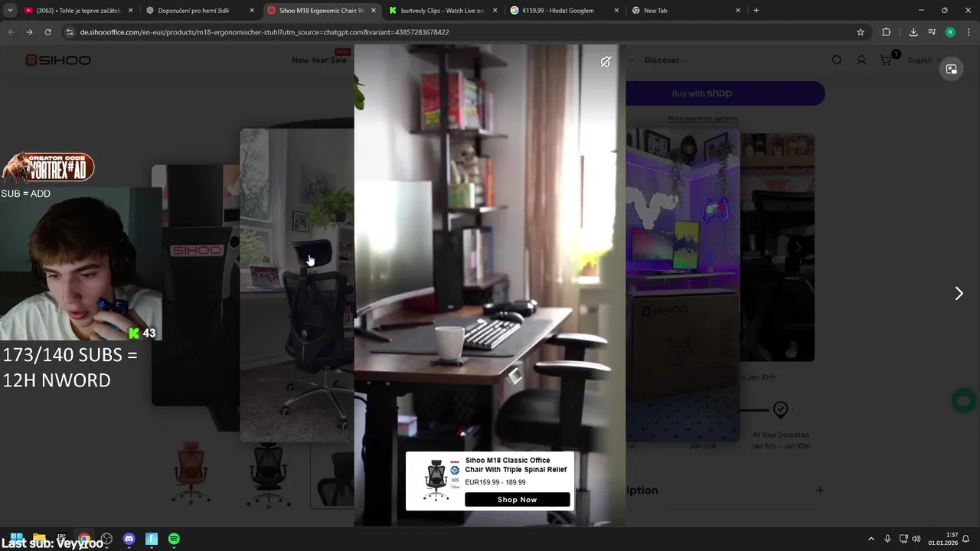
Task: Go back in browser history
Action: pyautogui.click(x=11, y=32)
